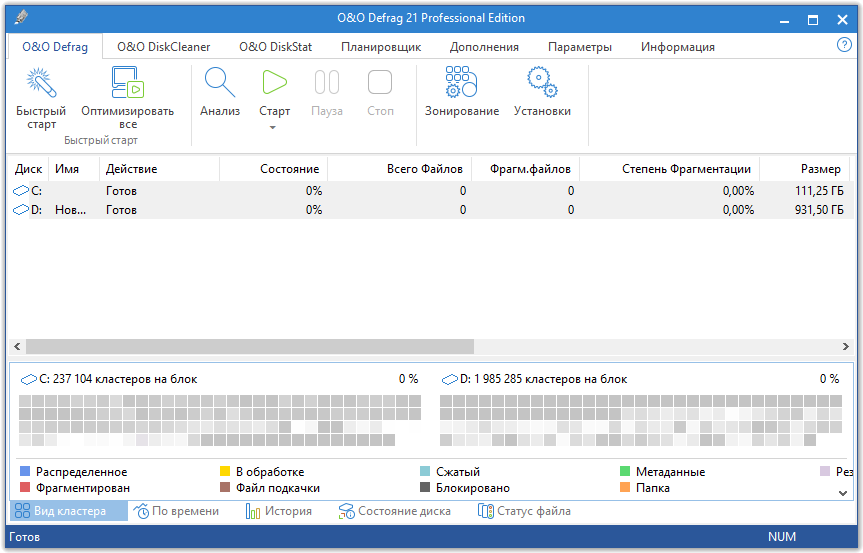Click the C: 237 104 кластеров на блок label
The width and height of the screenshot is (863, 553).
tap(118, 379)
